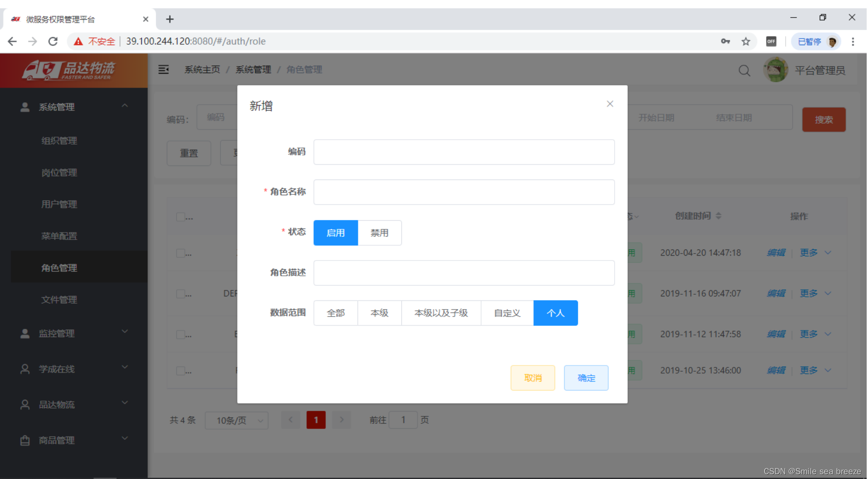Click the 品达物流 logo

point(69,70)
